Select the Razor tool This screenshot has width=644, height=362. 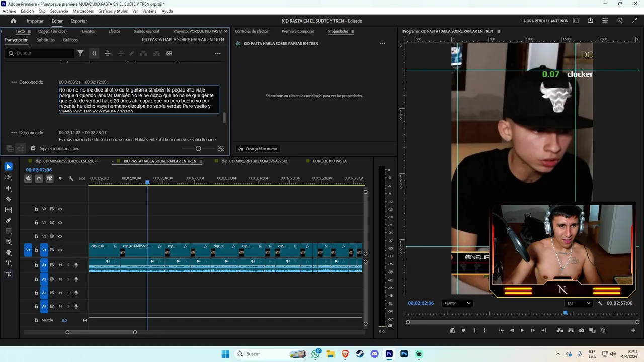9,199
